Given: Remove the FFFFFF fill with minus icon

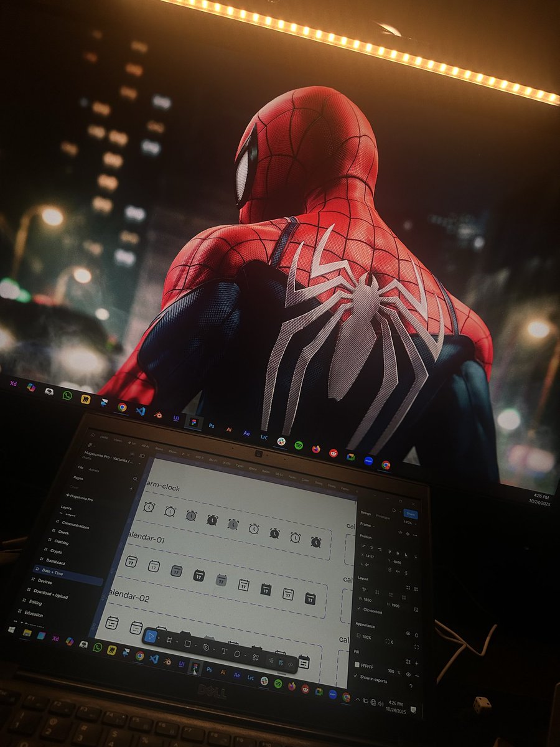Looking at the screenshot, I should tap(417, 675).
